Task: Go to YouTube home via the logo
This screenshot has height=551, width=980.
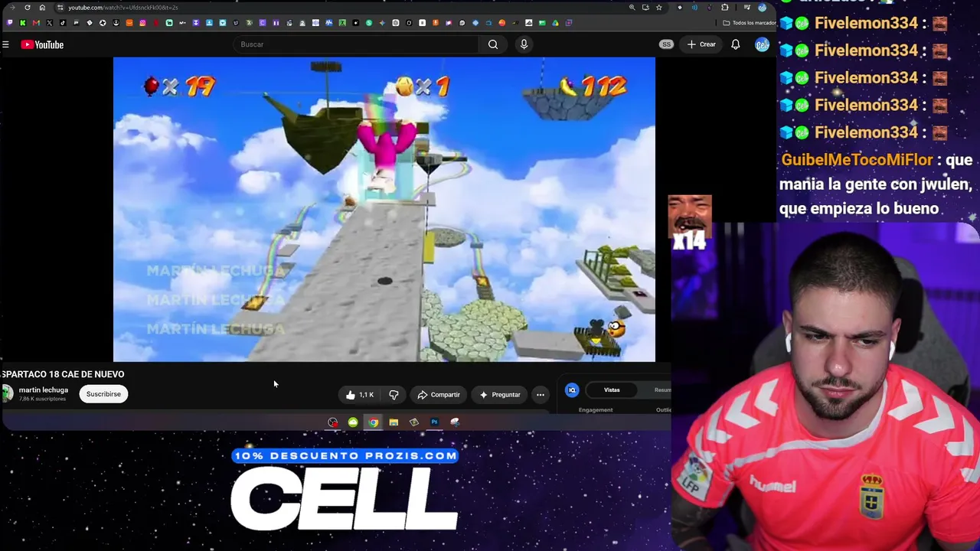Action: (42, 44)
